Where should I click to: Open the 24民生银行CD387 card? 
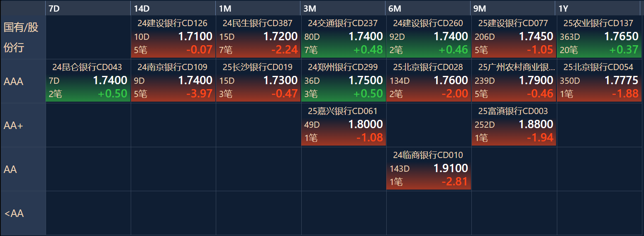coord(258,37)
